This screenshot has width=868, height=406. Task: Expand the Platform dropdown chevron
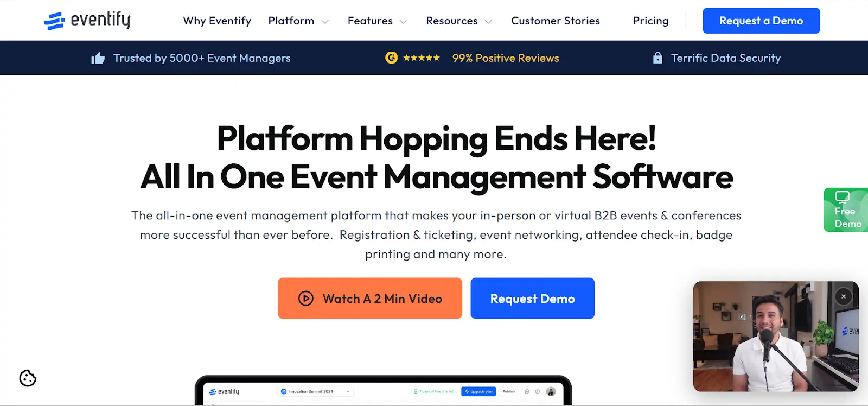(325, 22)
